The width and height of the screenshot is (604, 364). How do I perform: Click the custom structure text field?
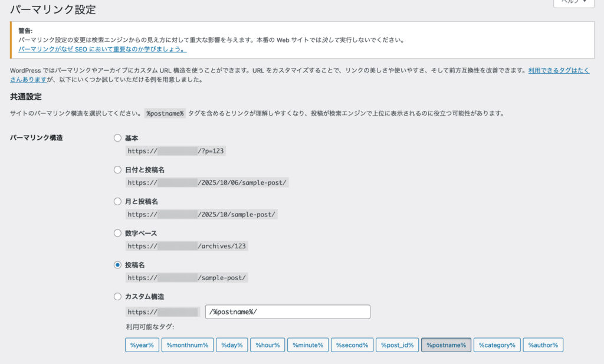point(288,312)
